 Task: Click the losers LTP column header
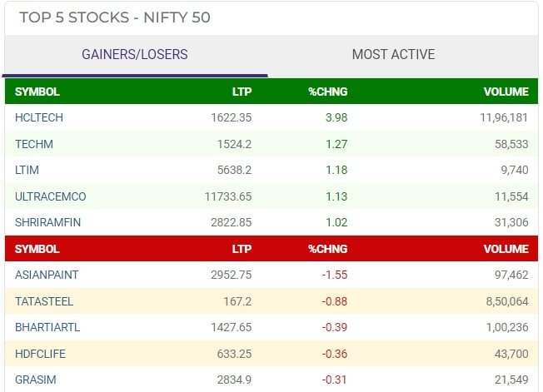(242, 249)
